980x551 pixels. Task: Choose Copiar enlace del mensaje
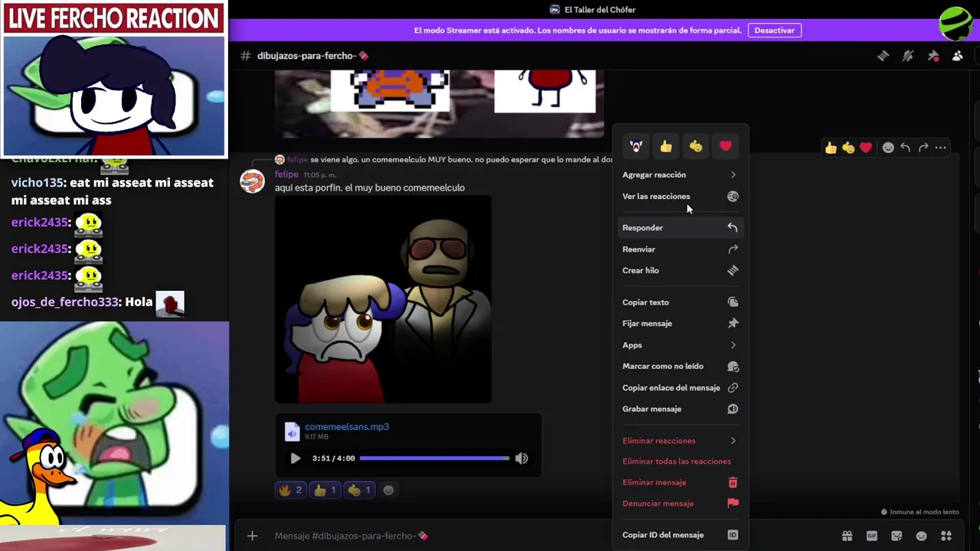(x=680, y=387)
